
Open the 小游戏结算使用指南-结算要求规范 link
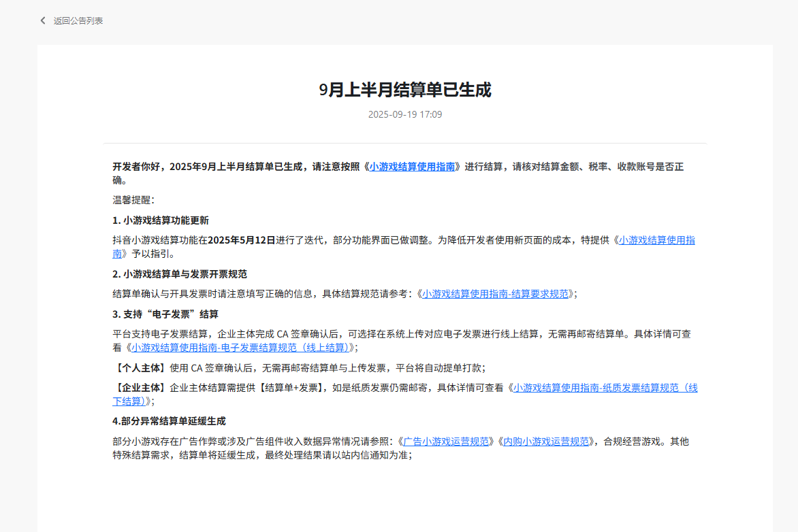(x=495, y=294)
